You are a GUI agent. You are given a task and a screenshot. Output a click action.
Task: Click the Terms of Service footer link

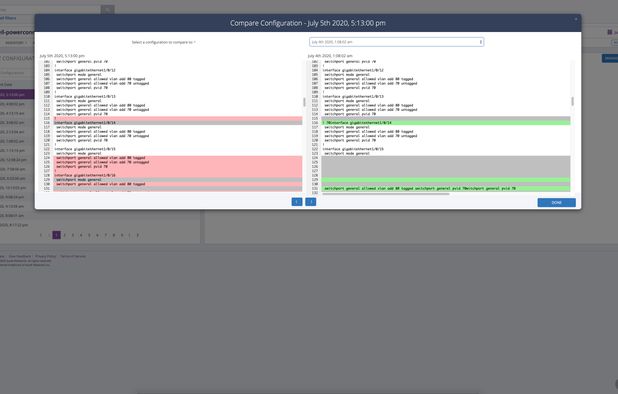73,256
